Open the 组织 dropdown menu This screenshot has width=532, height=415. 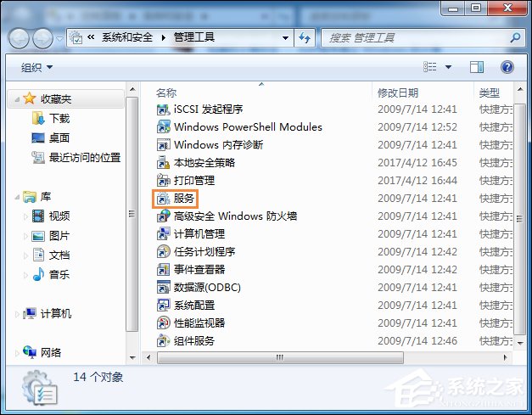click(36, 67)
